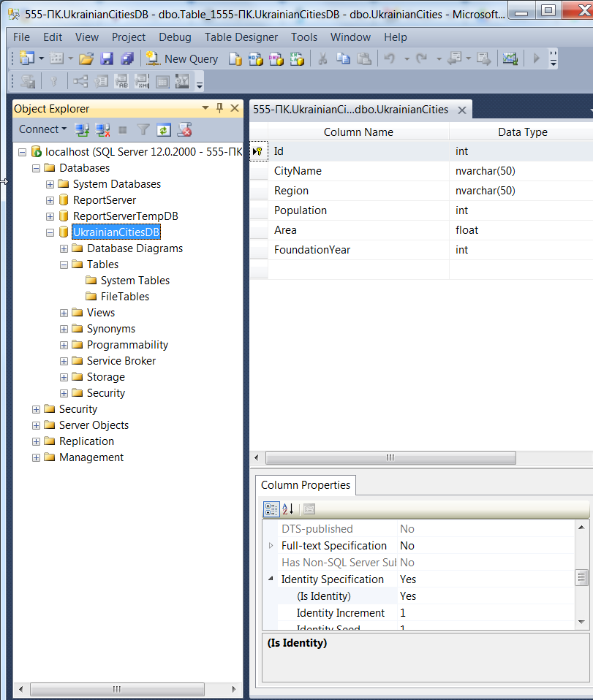593x700 pixels.
Task: Open the Connect dropdown in Object Explorer
Action: (42, 129)
